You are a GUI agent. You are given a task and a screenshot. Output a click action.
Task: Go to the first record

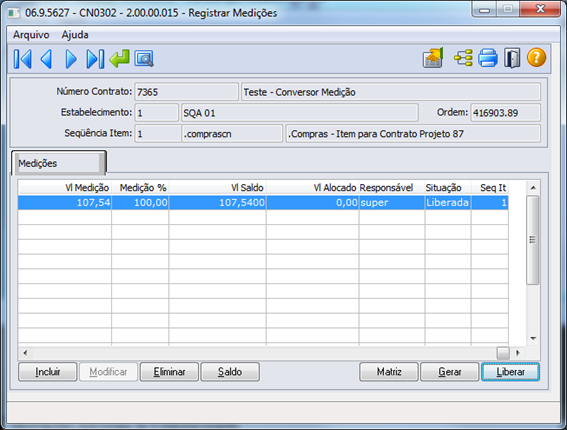click(23, 59)
